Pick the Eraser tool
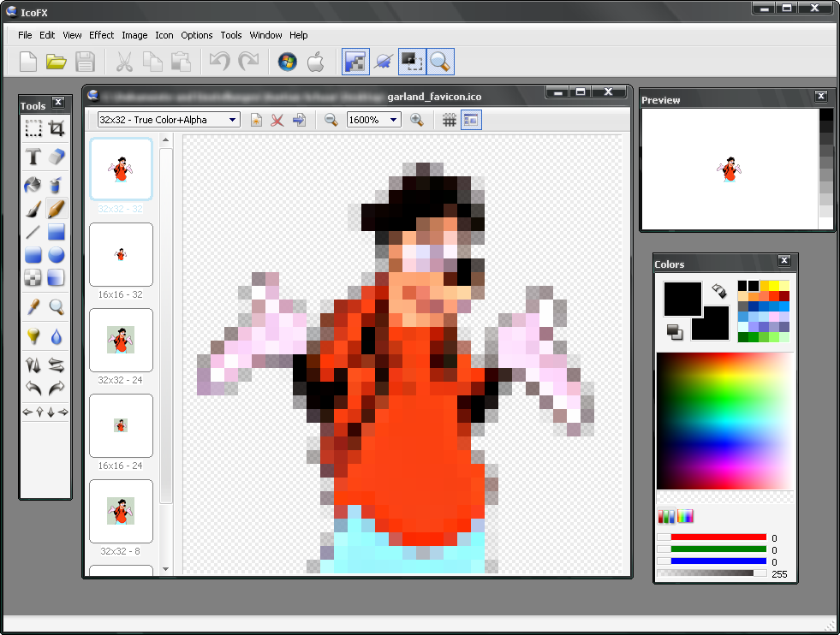Screen dimensions: 840x635 tap(57, 157)
